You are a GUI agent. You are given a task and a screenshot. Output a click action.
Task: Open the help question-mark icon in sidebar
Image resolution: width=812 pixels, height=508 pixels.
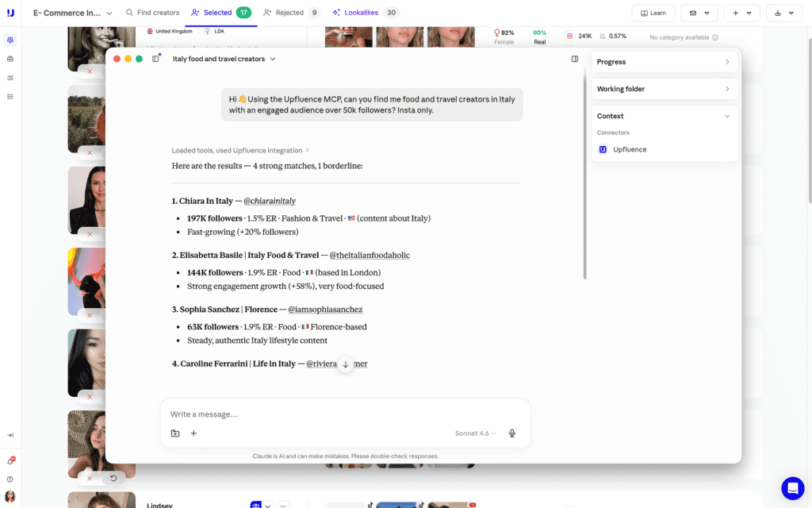click(x=10, y=479)
